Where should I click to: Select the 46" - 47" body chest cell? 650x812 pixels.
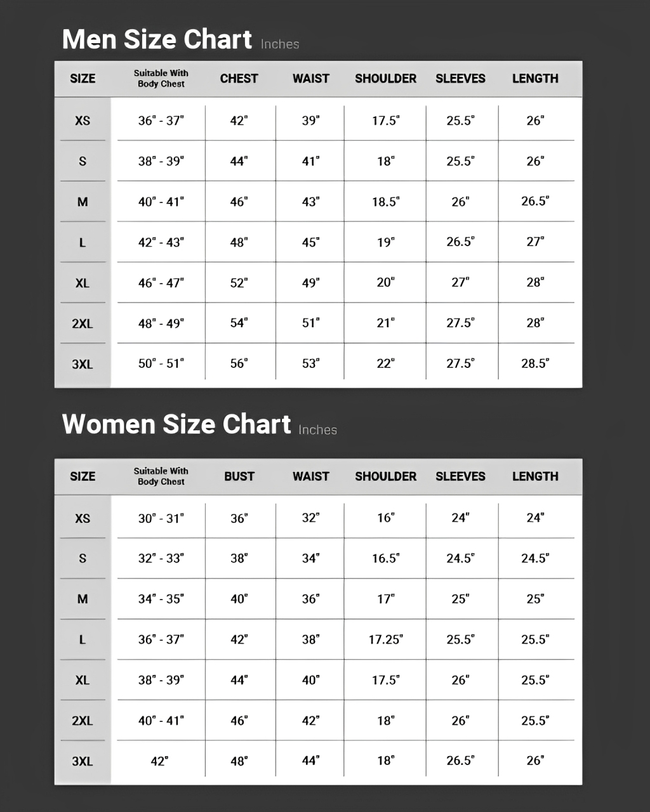pos(161,283)
